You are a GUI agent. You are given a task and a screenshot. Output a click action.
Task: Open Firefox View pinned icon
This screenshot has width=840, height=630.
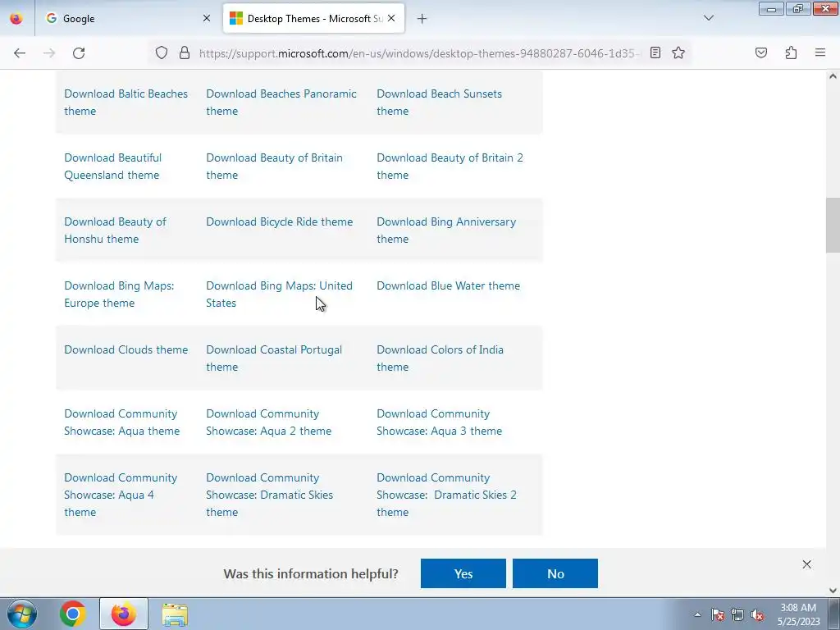[16, 18]
